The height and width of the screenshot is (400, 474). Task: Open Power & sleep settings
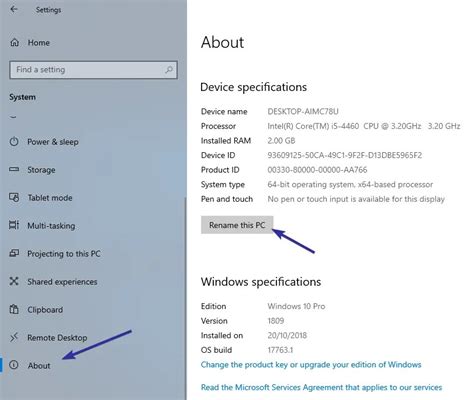[53, 142]
